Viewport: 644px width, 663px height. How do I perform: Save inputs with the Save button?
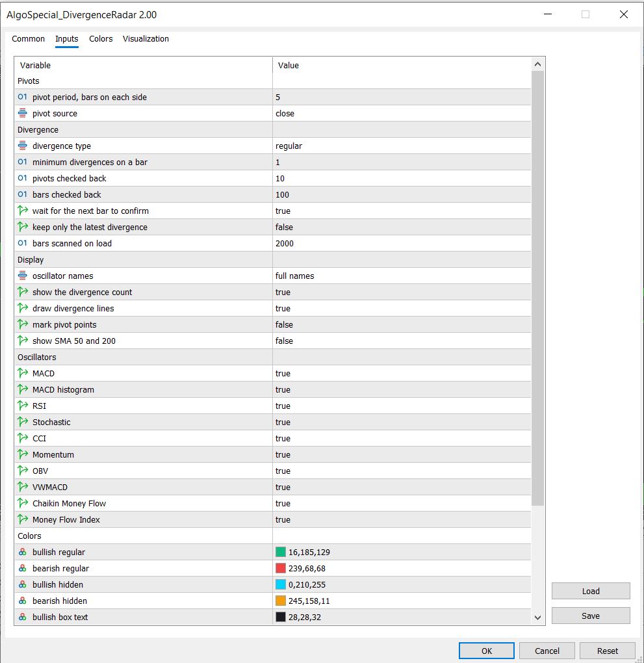pos(591,616)
